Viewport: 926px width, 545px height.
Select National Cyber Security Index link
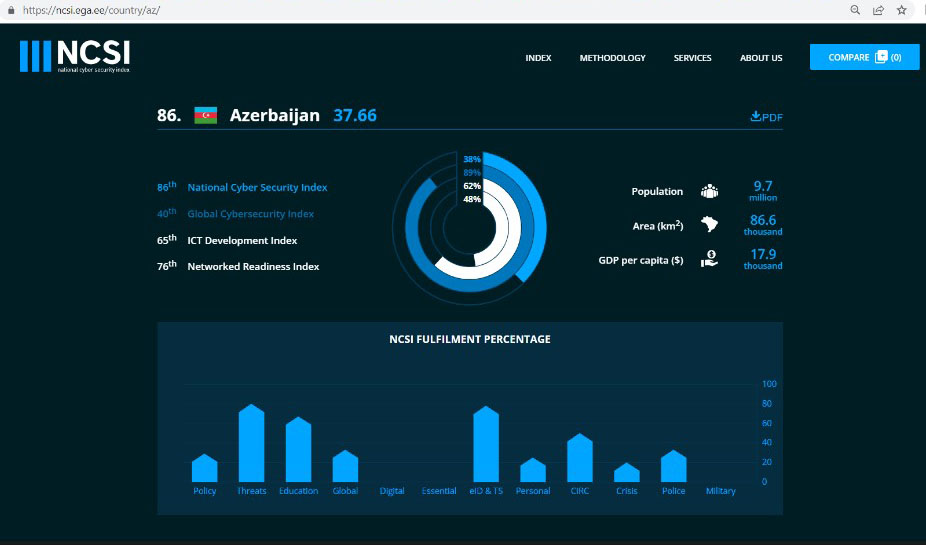[x=257, y=187]
